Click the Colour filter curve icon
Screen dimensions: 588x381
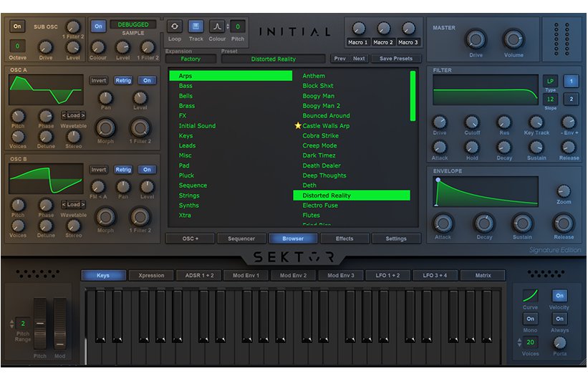click(217, 26)
